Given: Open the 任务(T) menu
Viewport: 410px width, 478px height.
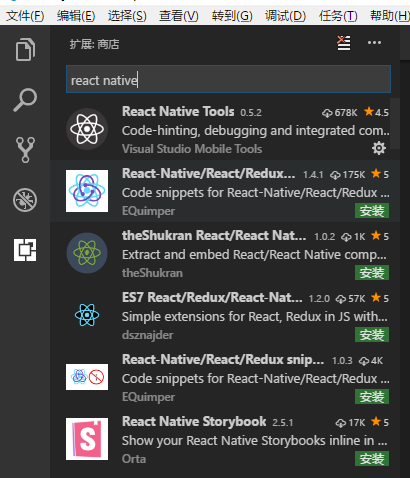Looking at the screenshot, I should click(338, 16).
